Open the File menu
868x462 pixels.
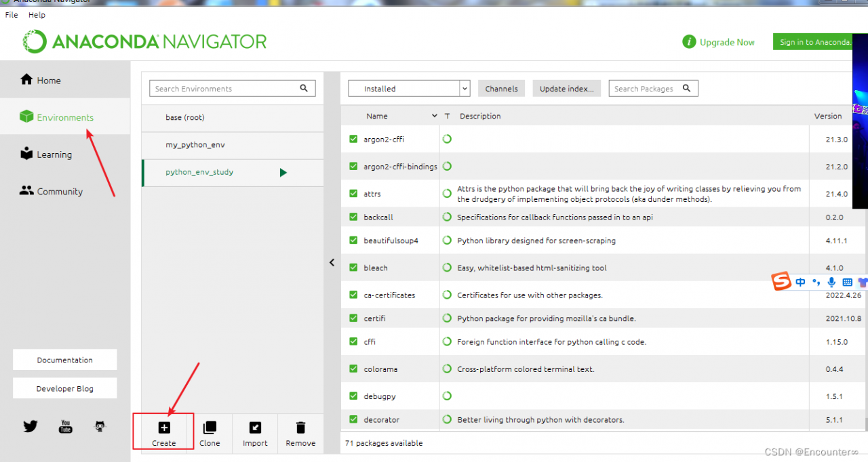coord(12,14)
